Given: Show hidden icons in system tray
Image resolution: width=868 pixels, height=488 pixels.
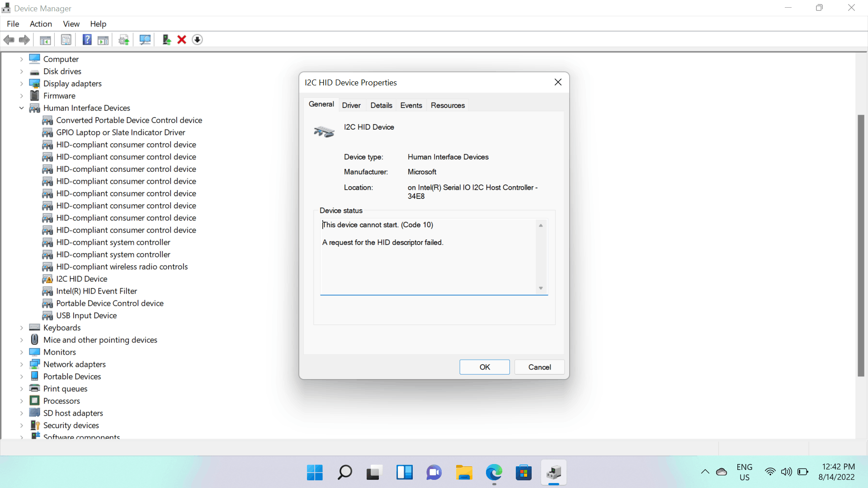Looking at the screenshot, I should [x=705, y=472].
